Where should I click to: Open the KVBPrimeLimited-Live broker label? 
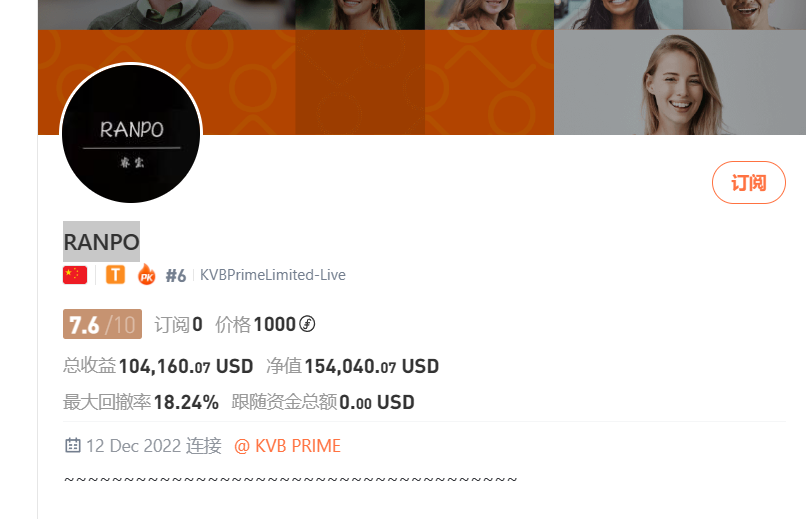(x=272, y=275)
